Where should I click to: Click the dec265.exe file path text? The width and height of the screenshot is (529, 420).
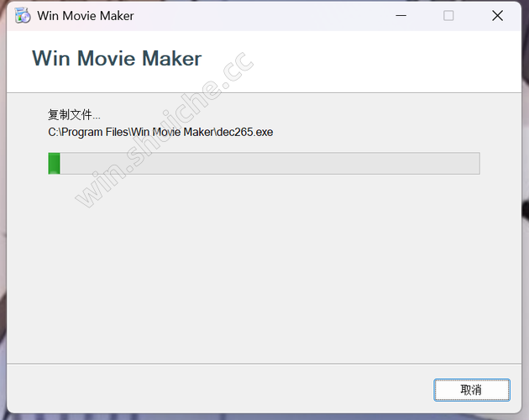point(160,132)
